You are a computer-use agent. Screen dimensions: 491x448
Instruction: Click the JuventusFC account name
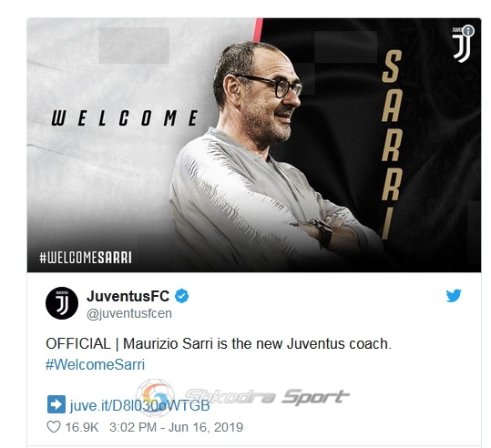[128, 296]
